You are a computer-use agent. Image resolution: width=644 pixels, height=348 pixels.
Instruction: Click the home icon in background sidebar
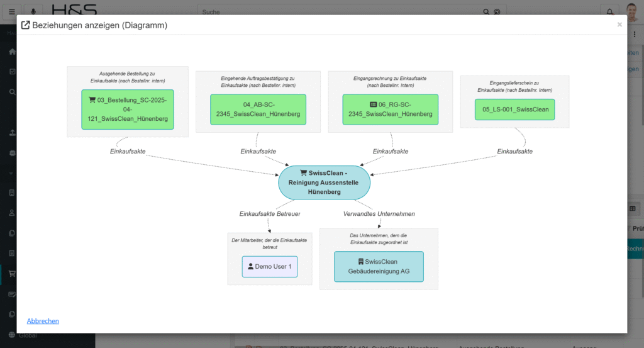tap(13, 52)
